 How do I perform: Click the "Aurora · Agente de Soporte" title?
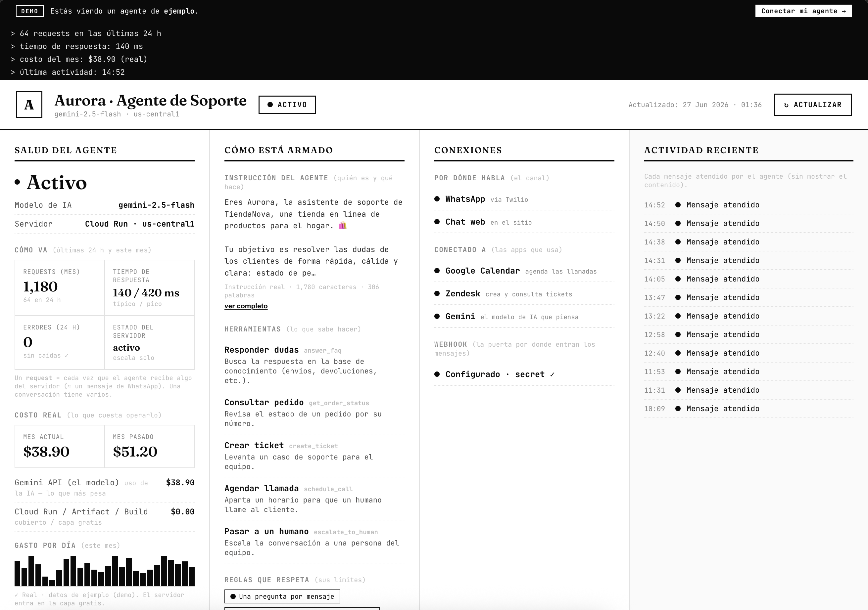[x=151, y=101]
